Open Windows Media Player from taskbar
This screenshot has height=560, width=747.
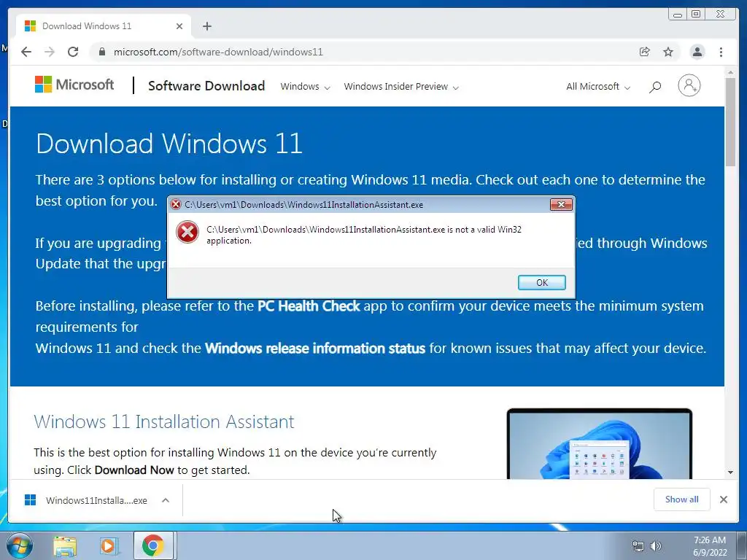109,546
